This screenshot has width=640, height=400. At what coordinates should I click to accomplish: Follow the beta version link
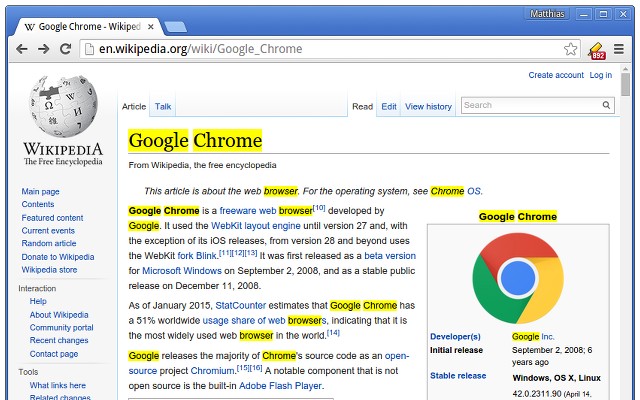pyautogui.click(x=390, y=256)
